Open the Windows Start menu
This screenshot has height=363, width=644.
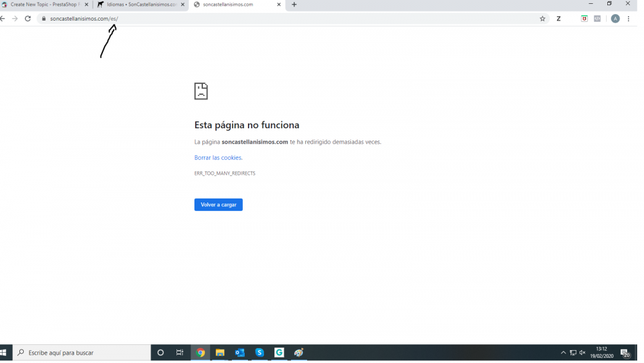[x=3, y=353]
